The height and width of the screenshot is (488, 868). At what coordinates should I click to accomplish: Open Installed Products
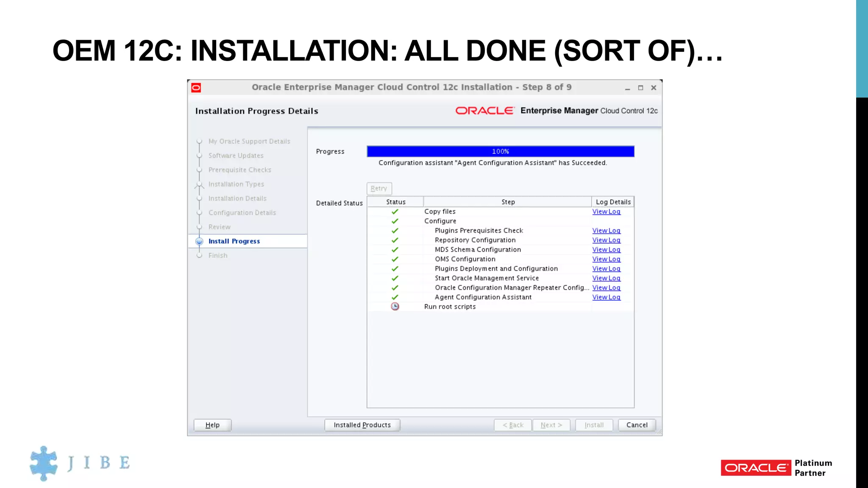pos(362,425)
